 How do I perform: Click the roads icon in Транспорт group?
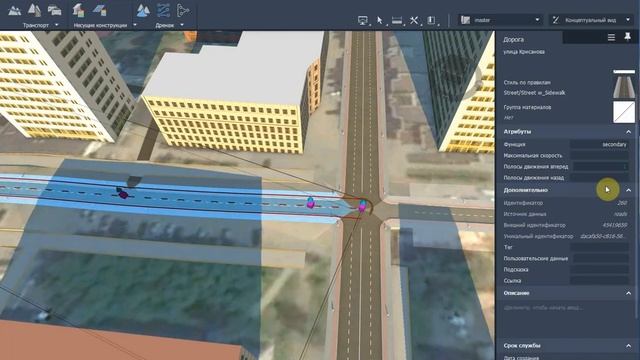35,10
